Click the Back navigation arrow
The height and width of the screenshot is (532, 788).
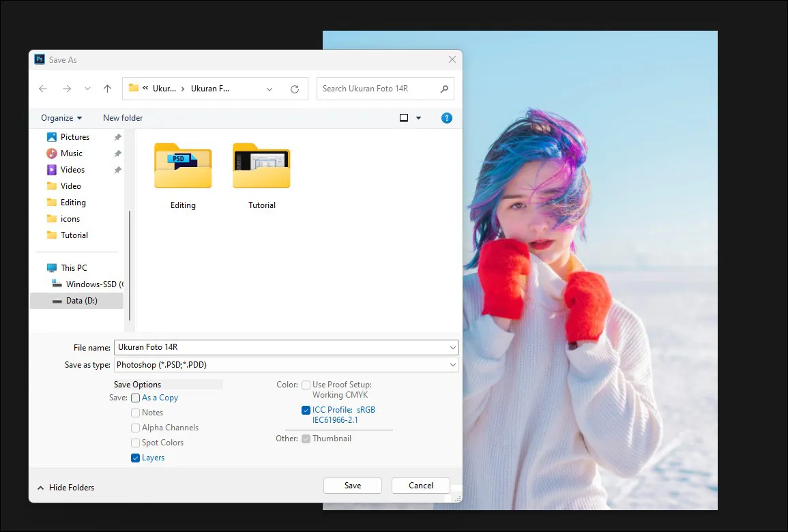tap(43, 89)
